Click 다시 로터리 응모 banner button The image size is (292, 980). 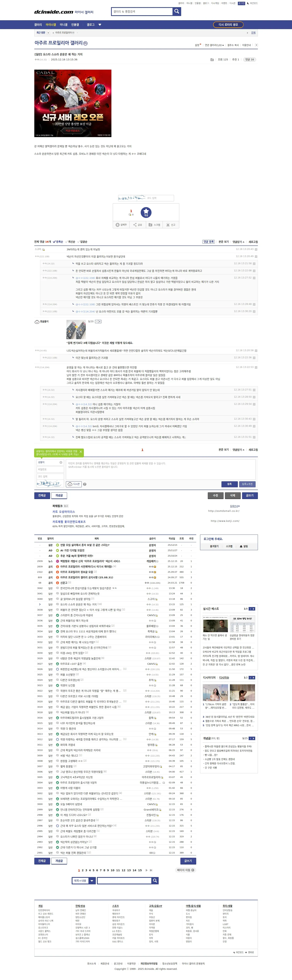pyautogui.click(x=228, y=25)
